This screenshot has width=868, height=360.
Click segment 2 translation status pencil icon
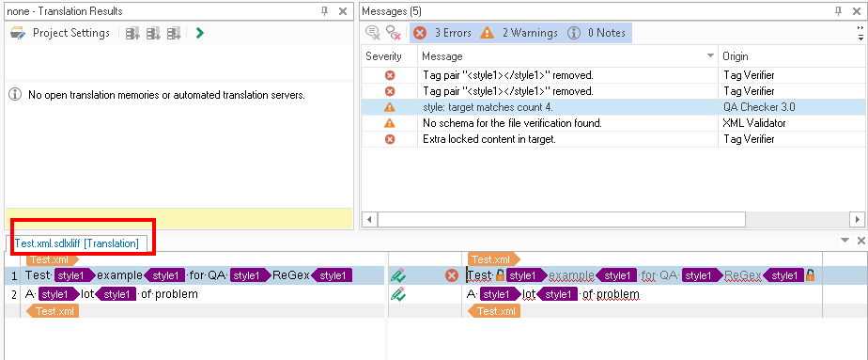(x=398, y=294)
